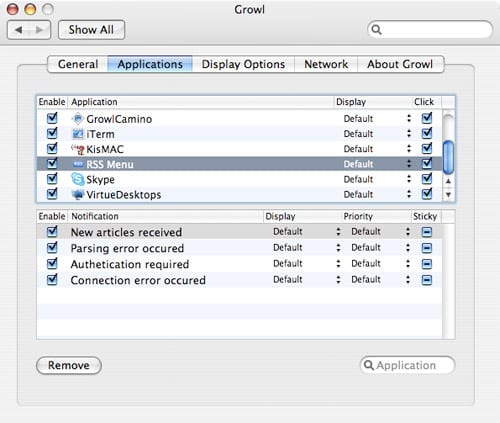Toggle Sticky for Authetication required
Viewport: 500px width, 423px height.
(x=427, y=264)
